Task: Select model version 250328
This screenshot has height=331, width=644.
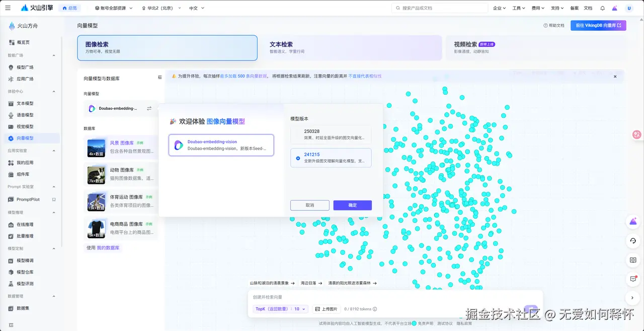Action: [x=331, y=135]
